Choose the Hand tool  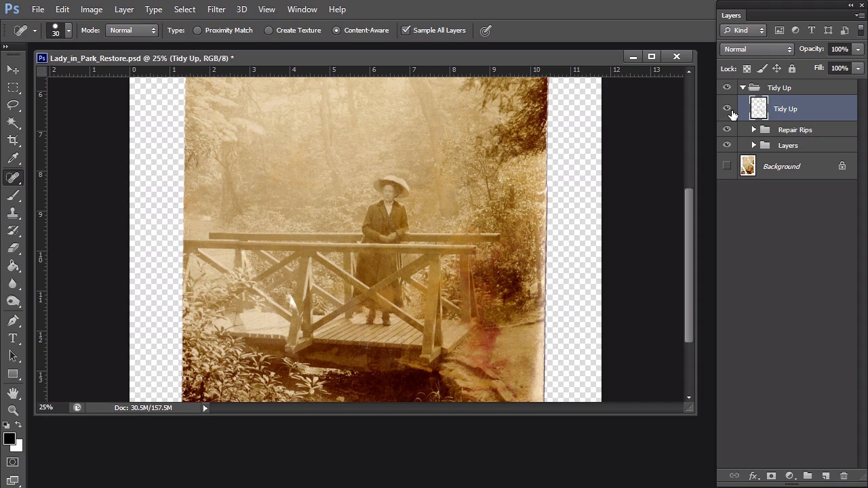[13, 393]
